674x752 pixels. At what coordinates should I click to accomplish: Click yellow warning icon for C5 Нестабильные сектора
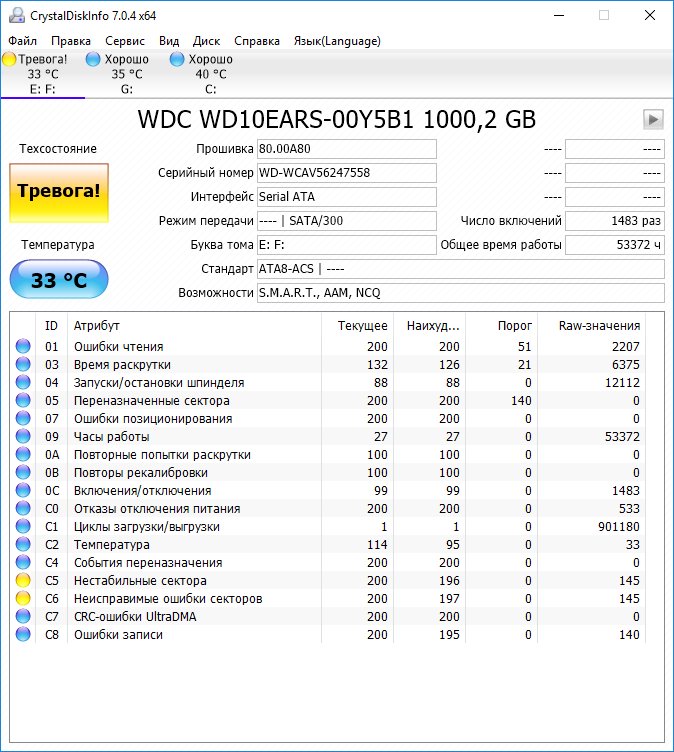pos(23,580)
